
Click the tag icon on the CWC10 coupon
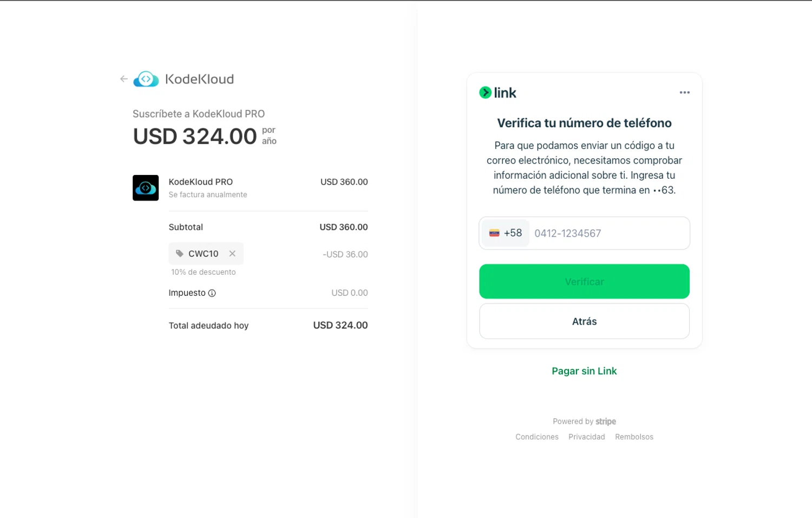click(x=180, y=254)
